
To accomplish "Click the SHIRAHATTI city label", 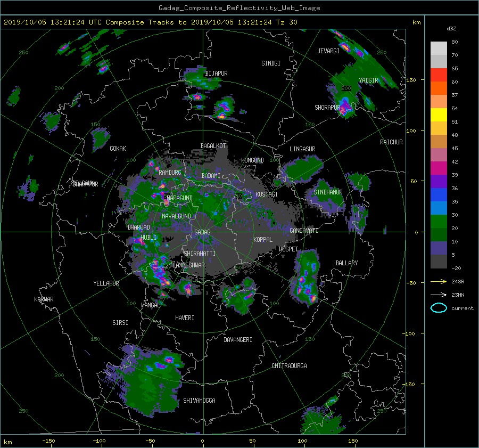I will tap(200, 254).
